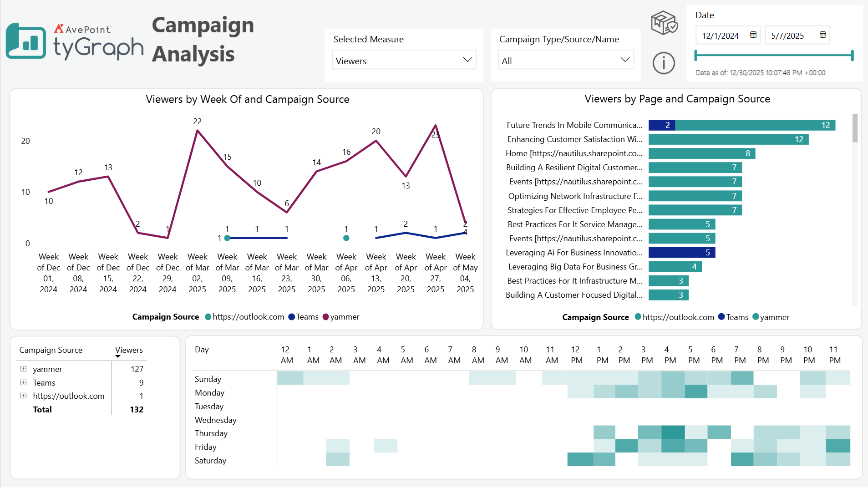Click the start date input field
Screen dimensions: 868x488
(x=721, y=35)
